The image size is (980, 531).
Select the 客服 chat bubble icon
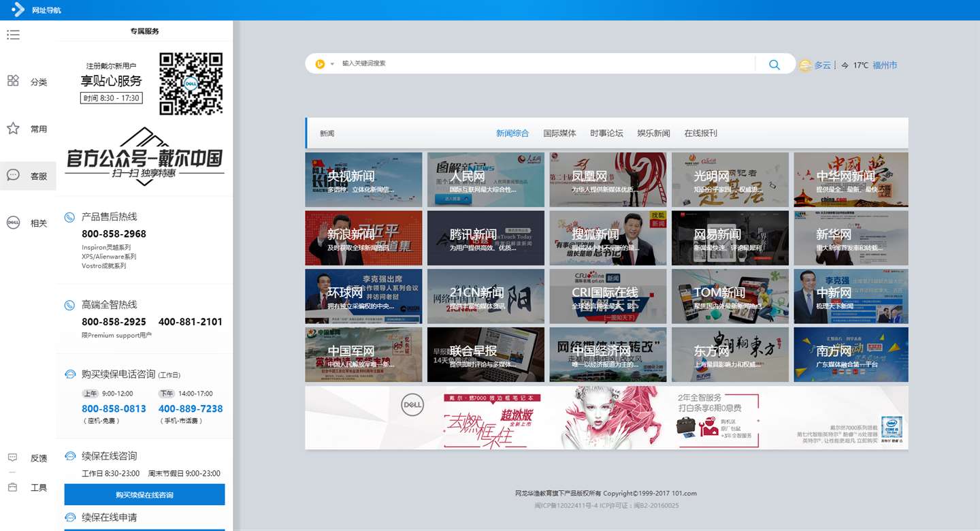tap(13, 175)
